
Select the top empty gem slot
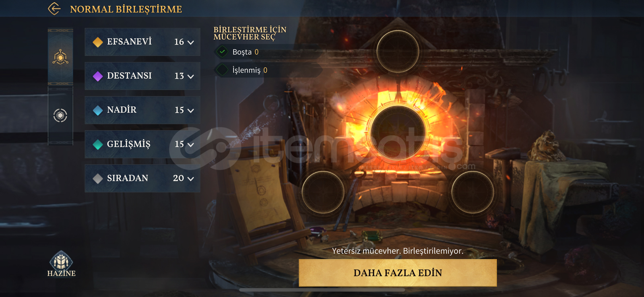point(398,52)
